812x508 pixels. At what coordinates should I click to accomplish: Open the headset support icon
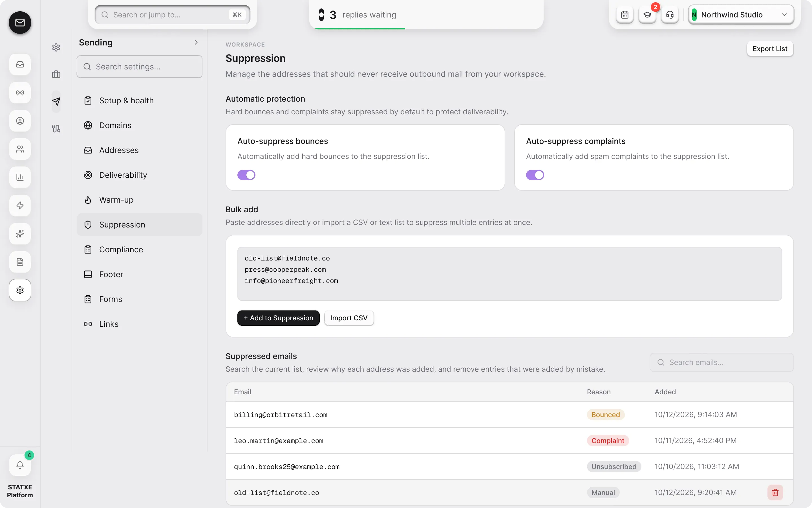(670, 15)
